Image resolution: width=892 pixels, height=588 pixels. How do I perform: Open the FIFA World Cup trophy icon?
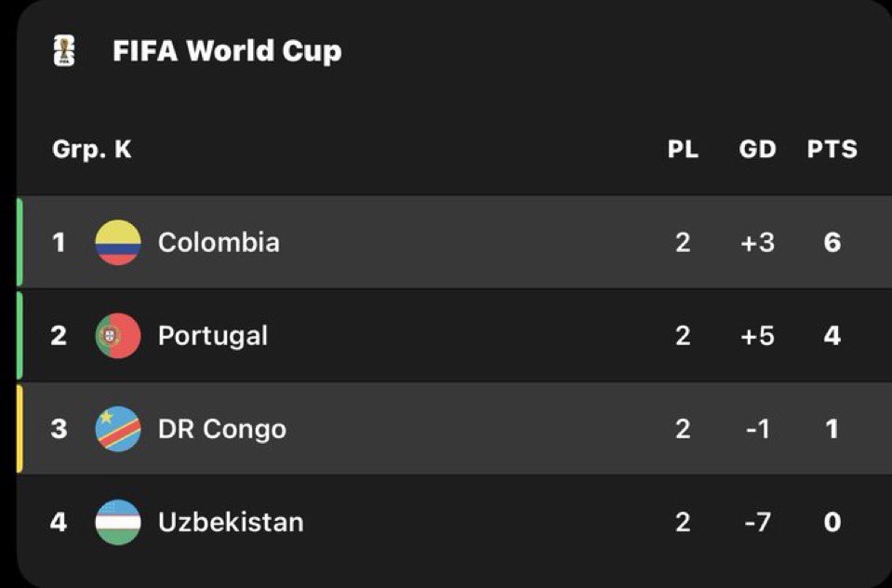pos(64,50)
